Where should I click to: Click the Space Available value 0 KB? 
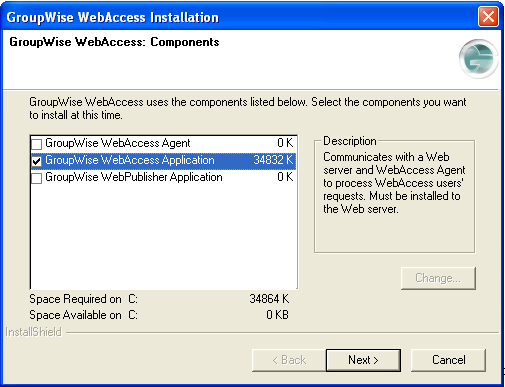(x=277, y=315)
